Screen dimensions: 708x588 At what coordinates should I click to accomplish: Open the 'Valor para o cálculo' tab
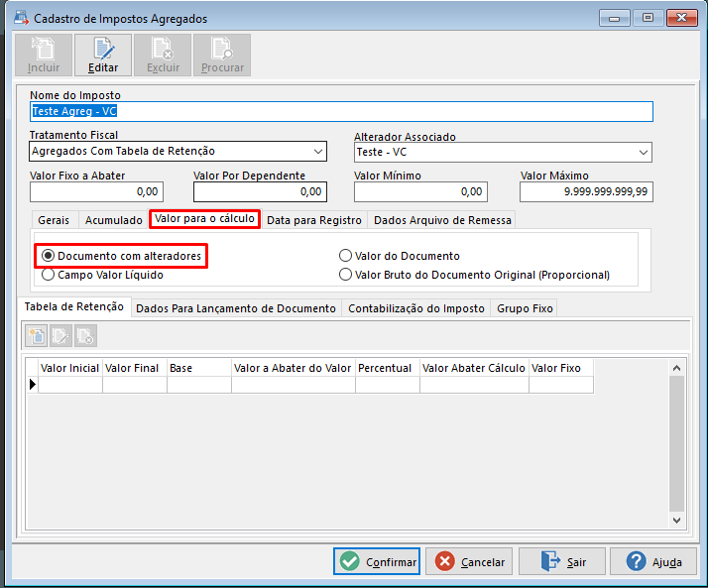(204, 218)
